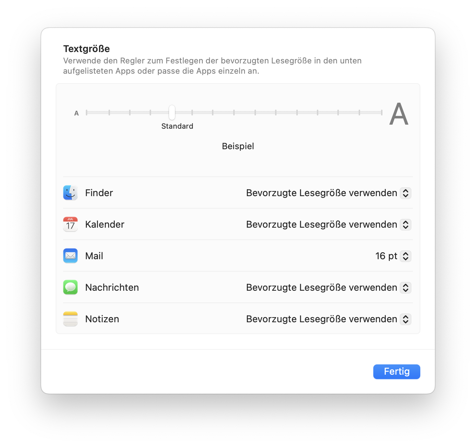The image size is (476, 448).
Task: Open the Kalender text size dropdown
Action: coord(405,225)
